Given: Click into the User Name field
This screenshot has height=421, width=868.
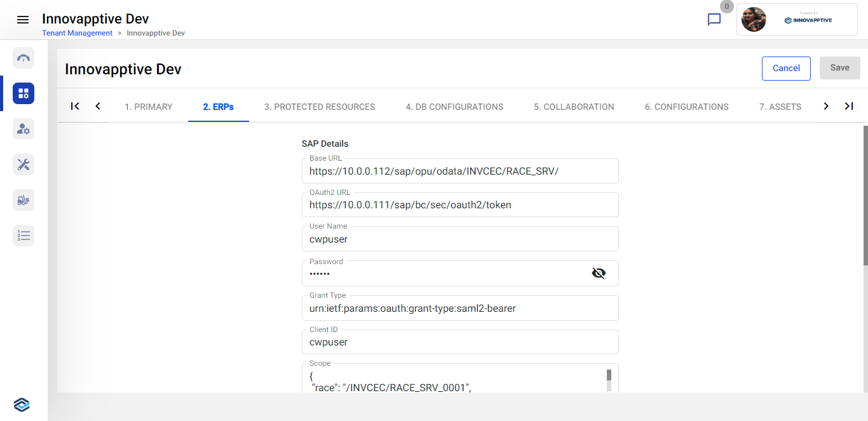Looking at the screenshot, I should 460,239.
